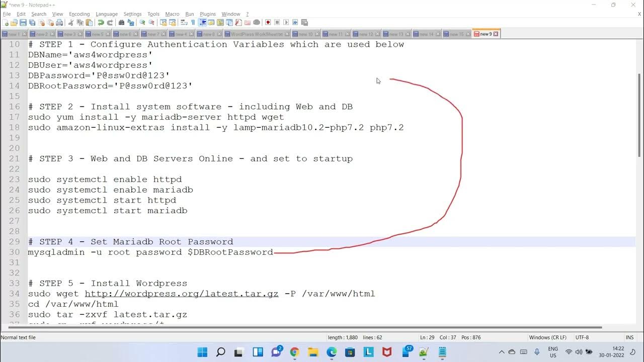Open File Explorer from taskbar
The image size is (644, 362).
click(313, 352)
